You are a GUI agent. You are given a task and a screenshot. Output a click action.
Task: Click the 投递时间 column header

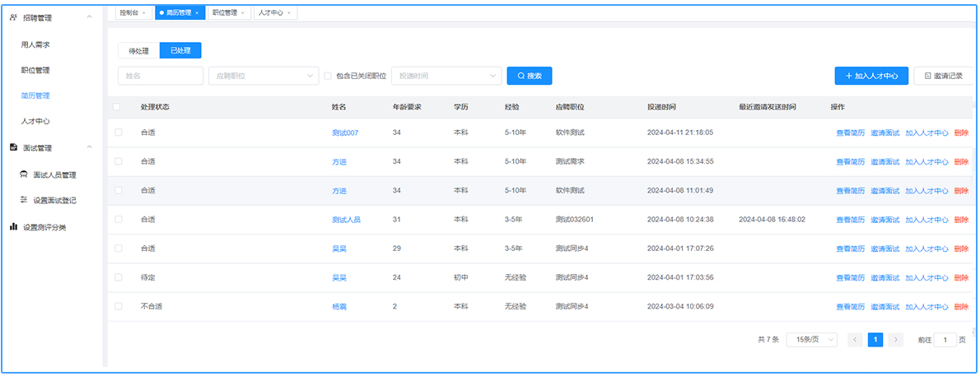661,107
